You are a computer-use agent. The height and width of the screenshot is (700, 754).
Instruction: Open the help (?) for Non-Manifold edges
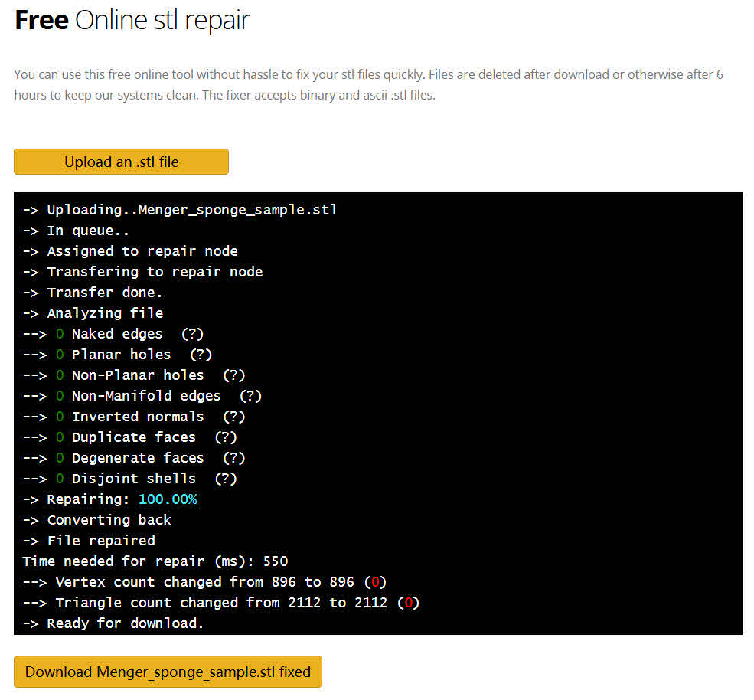click(x=250, y=396)
